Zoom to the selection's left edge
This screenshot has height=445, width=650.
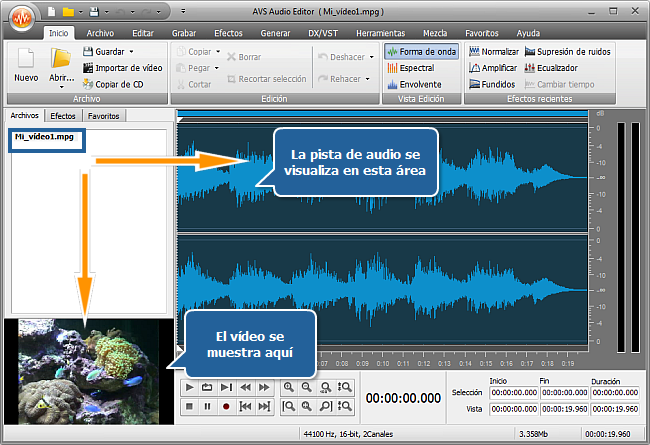pos(289,406)
